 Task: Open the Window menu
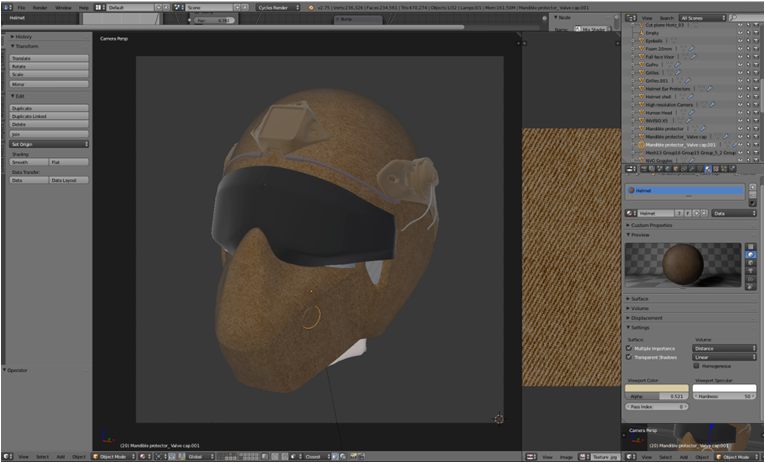tap(63, 7)
